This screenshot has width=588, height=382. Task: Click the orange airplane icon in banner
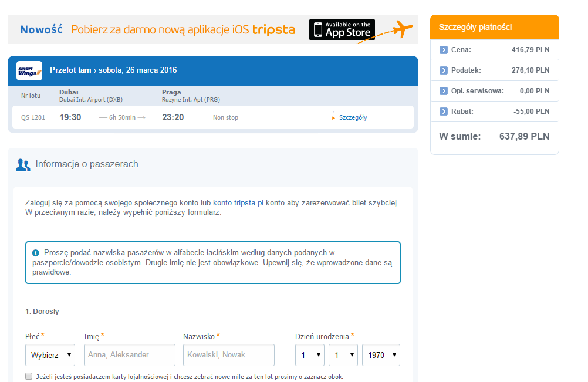pos(402,29)
